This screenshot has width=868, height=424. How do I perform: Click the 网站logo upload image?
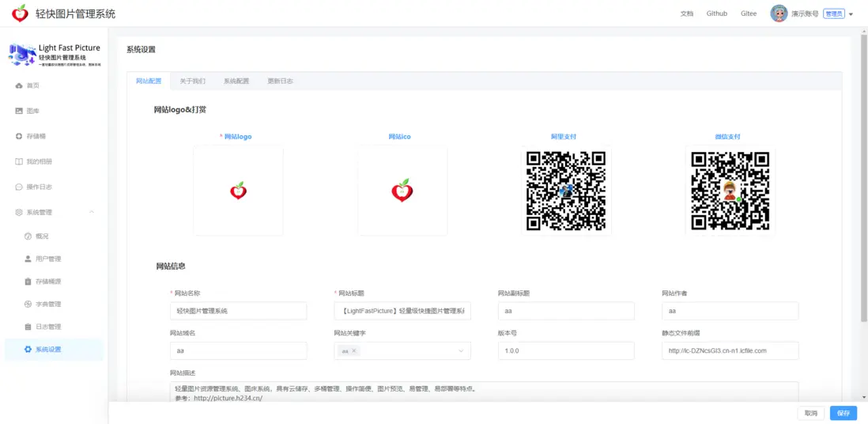click(238, 191)
